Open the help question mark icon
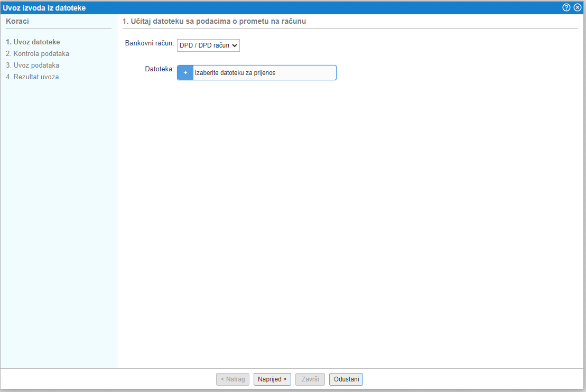586x392 pixels. [566, 7]
